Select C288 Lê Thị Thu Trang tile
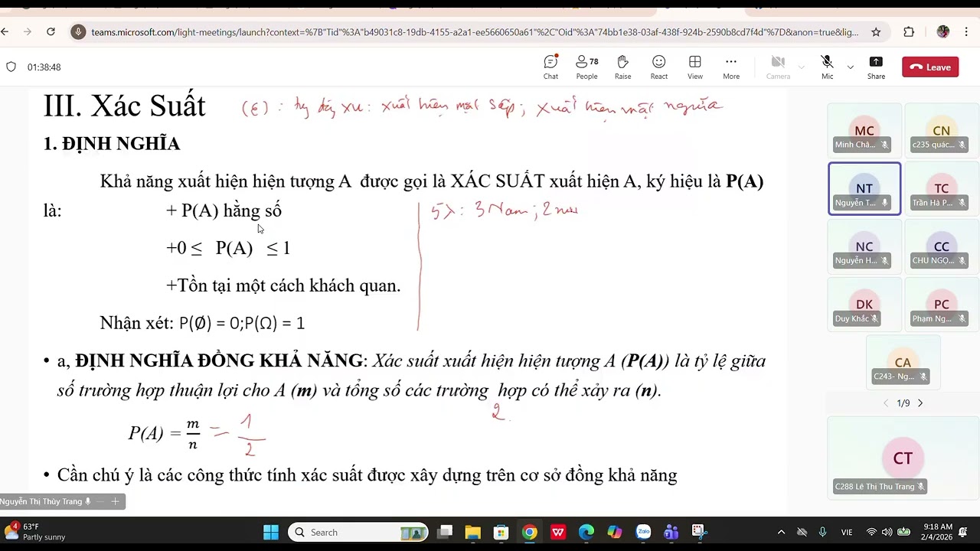 click(903, 458)
